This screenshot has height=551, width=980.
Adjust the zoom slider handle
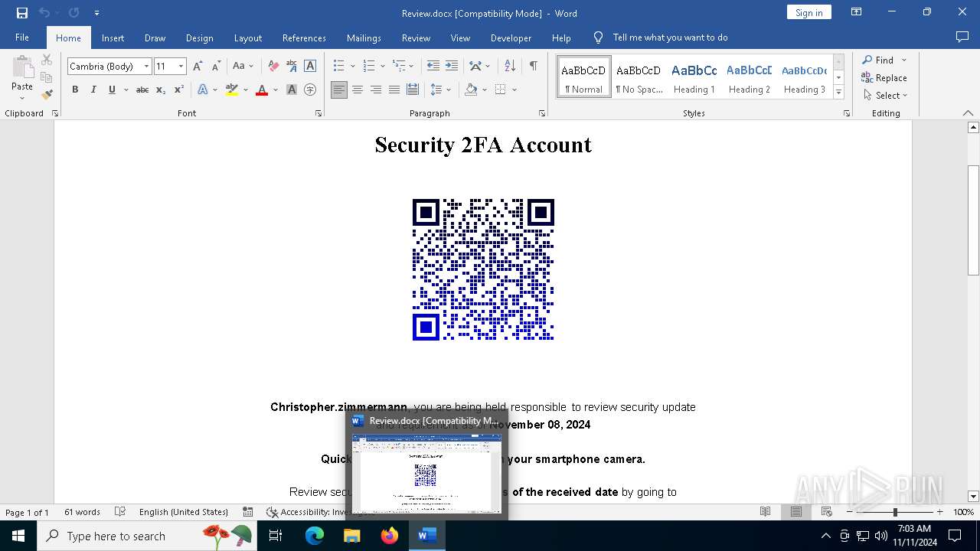tap(895, 512)
